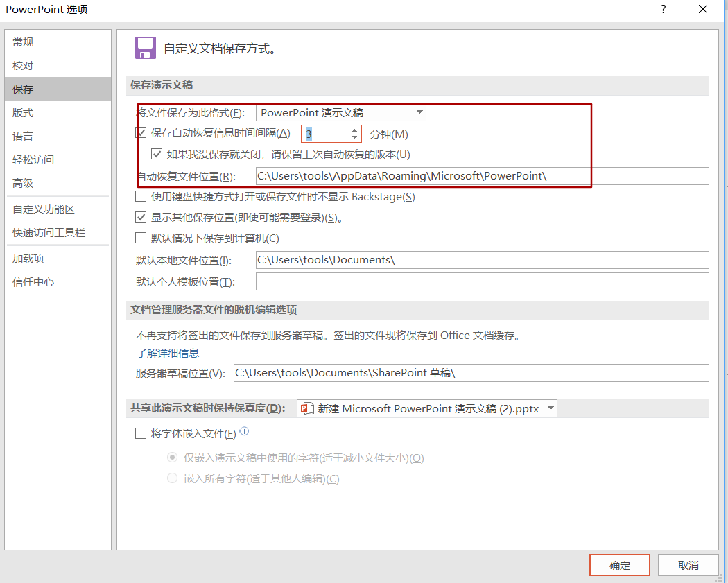Open the 了解详细信息 link
Image resolution: width=728 pixels, height=583 pixels.
pos(168,354)
